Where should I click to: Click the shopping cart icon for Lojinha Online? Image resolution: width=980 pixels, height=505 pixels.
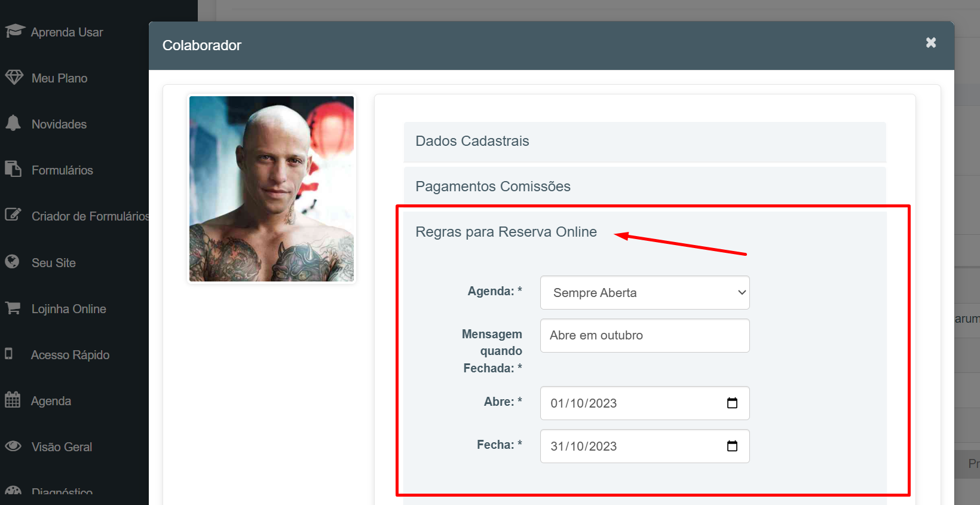tap(13, 308)
